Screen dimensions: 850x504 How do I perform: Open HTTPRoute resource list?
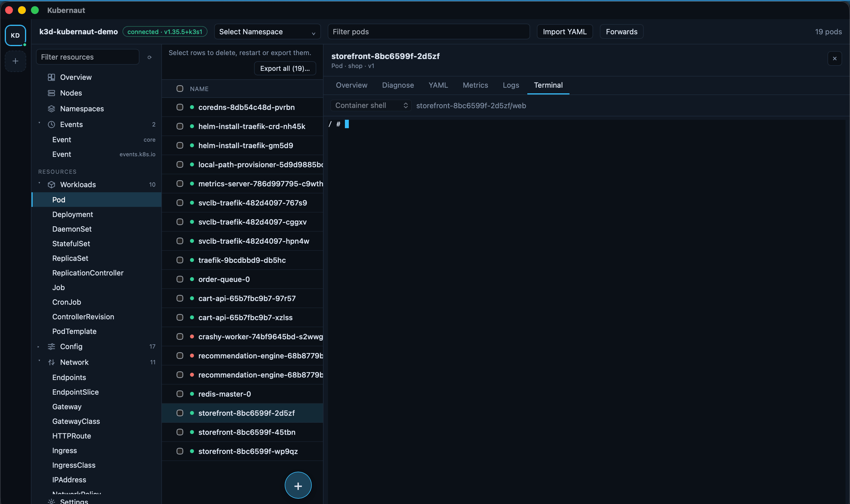pyautogui.click(x=96, y=436)
